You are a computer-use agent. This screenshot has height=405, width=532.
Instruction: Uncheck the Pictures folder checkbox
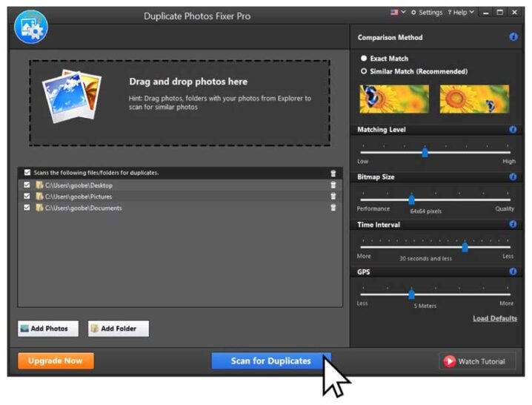click(x=27, y=197)
